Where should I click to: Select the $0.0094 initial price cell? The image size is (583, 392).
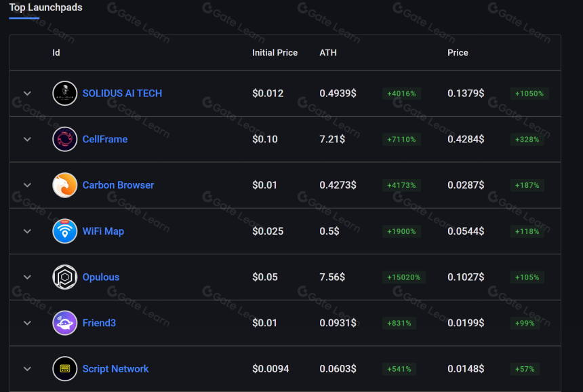[270, 369]
